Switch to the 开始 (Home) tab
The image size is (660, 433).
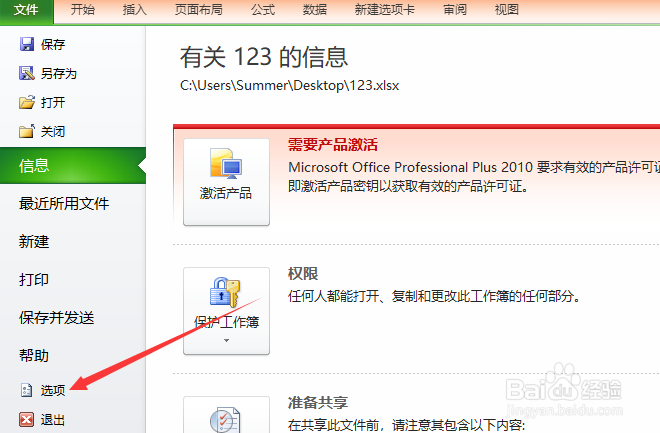82,10
